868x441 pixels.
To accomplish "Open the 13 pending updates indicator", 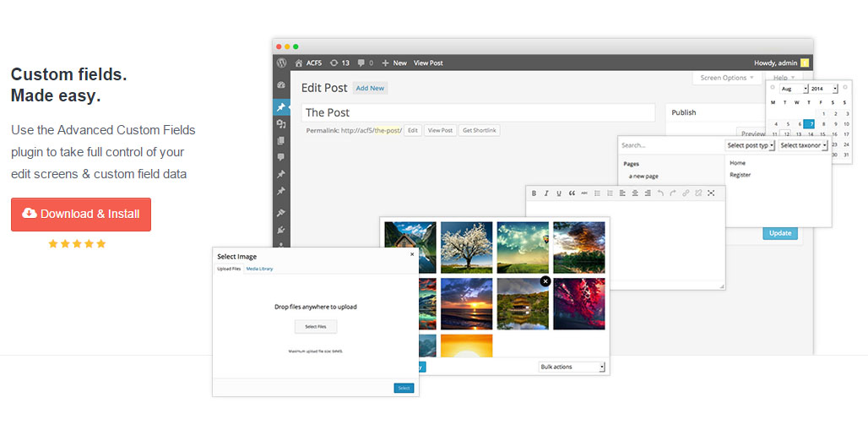I will [x=340, y=63].
